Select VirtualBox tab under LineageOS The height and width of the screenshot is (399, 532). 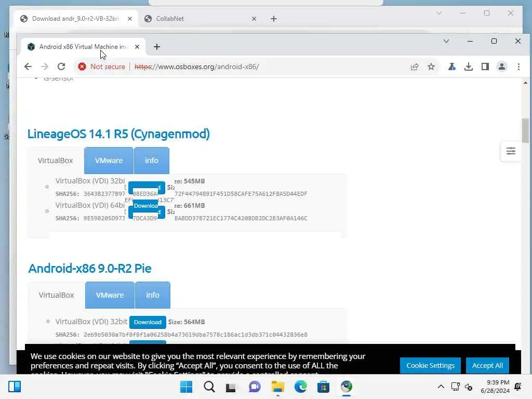click(55, 161)
